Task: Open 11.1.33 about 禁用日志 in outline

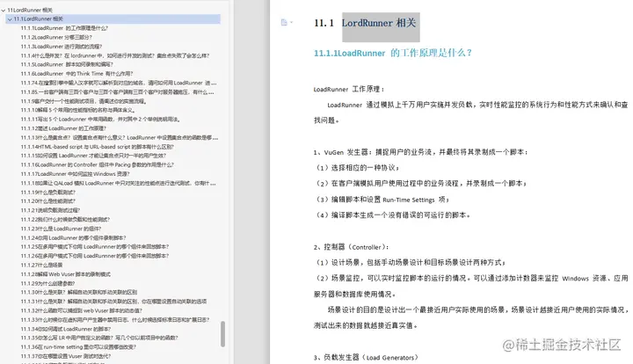Action: coord(115,320)
